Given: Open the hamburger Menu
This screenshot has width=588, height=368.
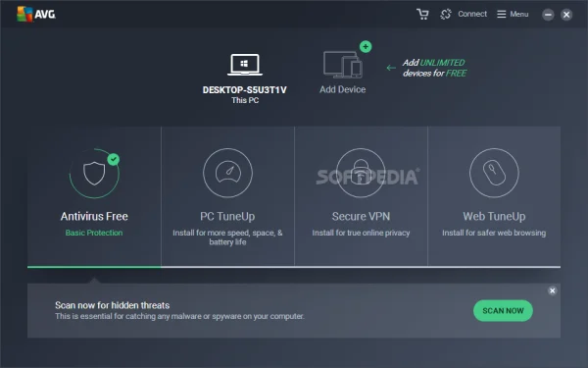Looking at the screenshot, I should [513, 15].
